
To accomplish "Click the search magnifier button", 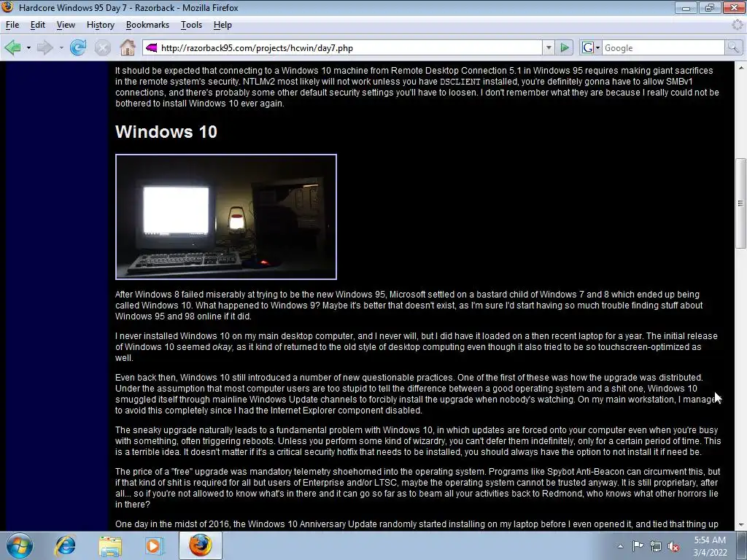I will point(733,47).
